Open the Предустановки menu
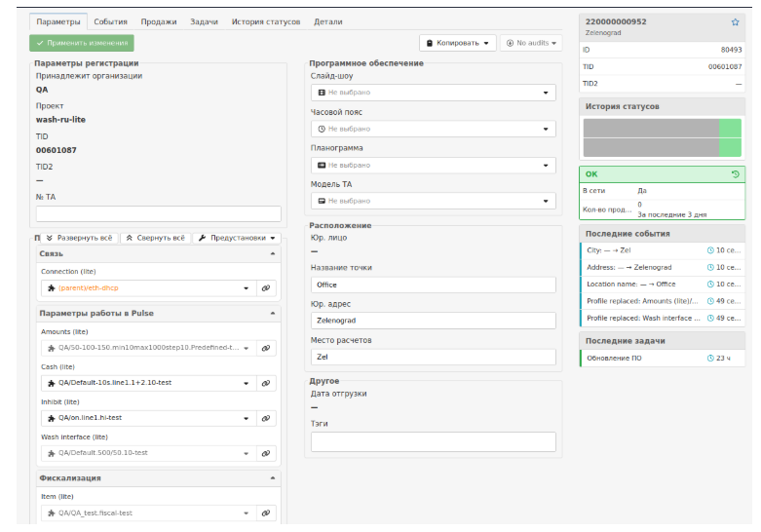761x532 pixels. (237, 238)
